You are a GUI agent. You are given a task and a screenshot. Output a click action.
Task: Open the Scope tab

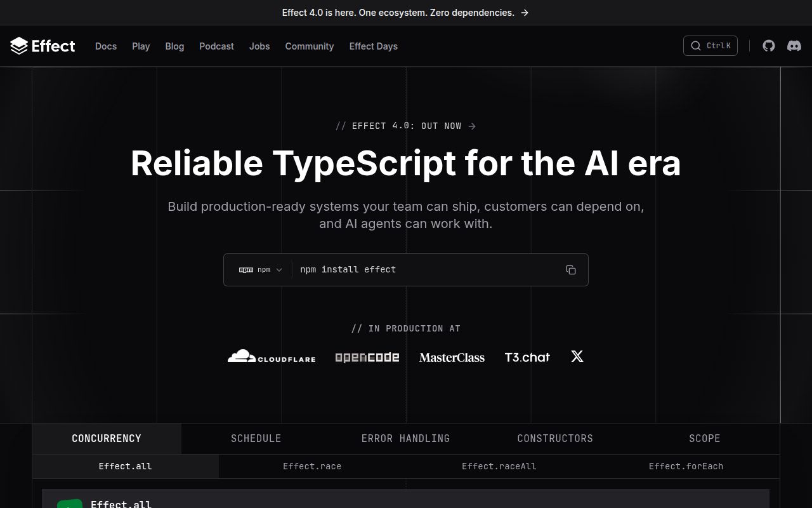coord(705,439)
